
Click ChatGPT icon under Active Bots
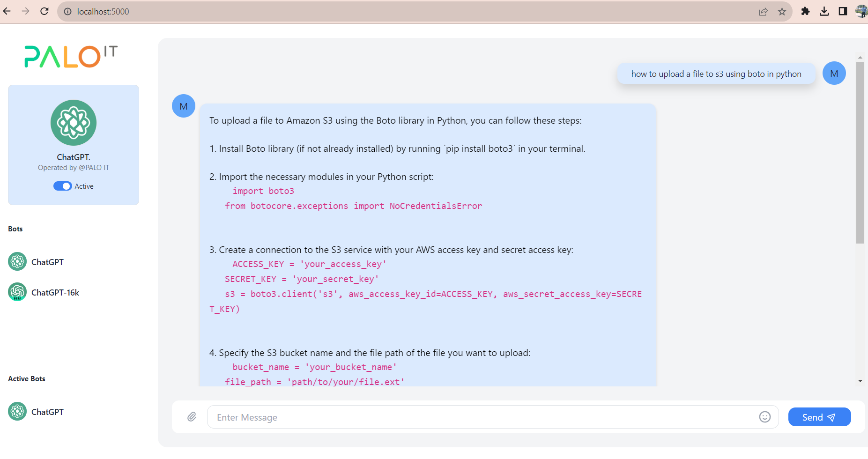[17, 412]
